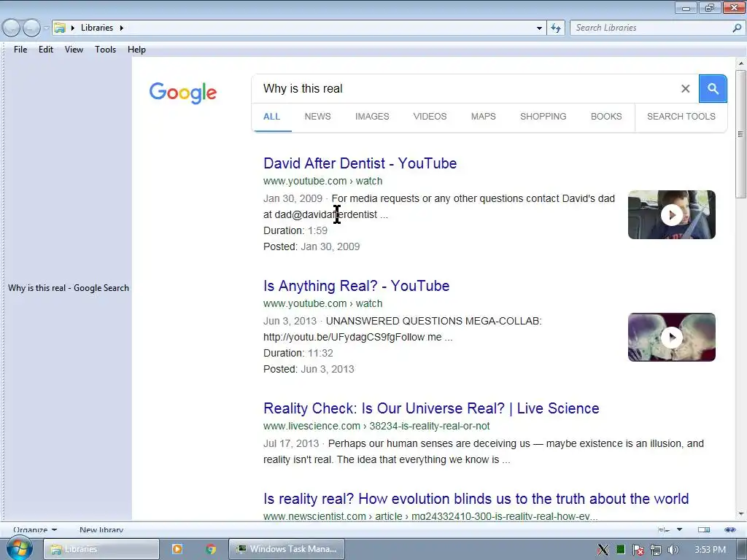
Task: Open the view options dropdown arrow
Action: [x=679, y=529]
